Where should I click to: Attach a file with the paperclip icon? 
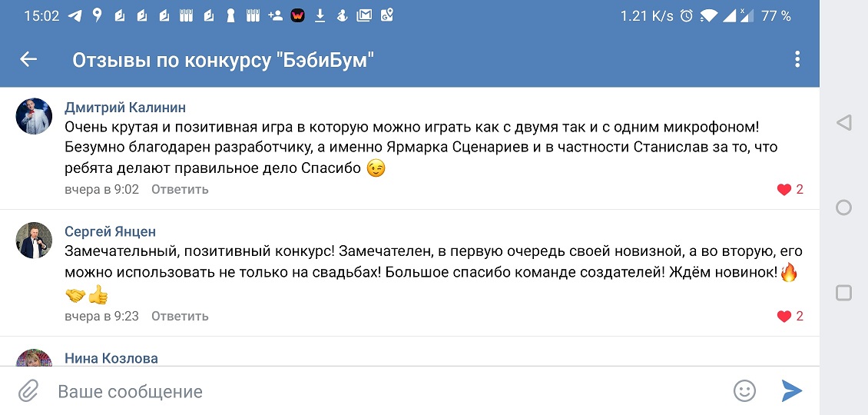click(x=28, y=391)
